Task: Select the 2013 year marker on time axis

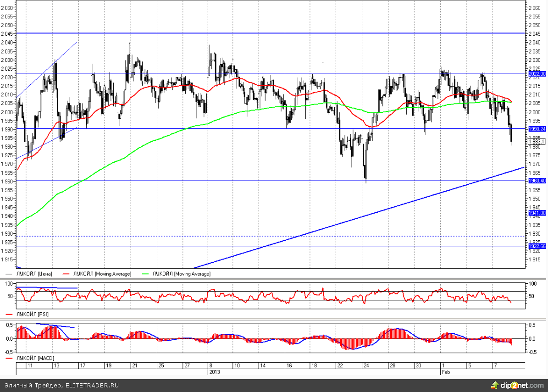Action: click(x=216, y=372)
